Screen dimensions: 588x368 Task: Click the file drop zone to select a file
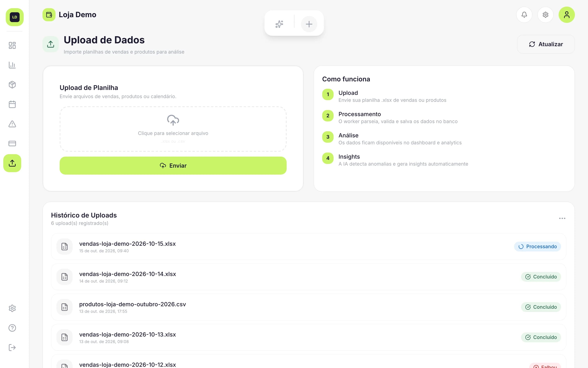pos(173,129)
